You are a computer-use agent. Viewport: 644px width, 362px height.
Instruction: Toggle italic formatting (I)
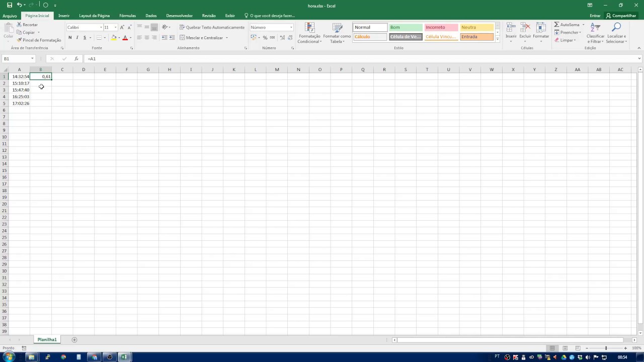coord(77,38)
